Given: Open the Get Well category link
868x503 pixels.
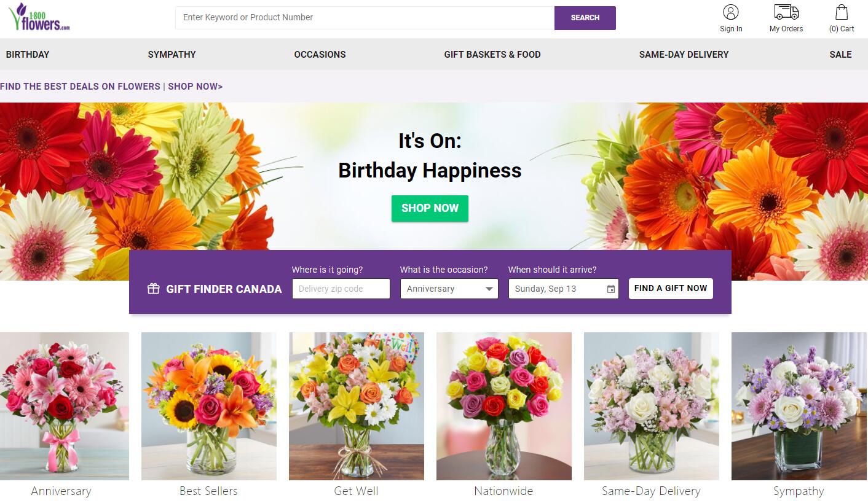Looking at the screenshot, I should pyautogui.click(x=357, y=491).
